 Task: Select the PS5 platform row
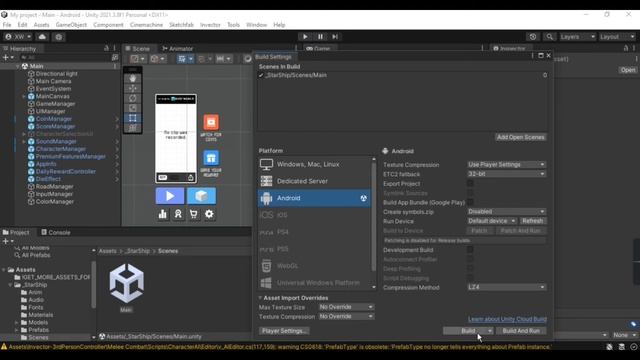pos(314,249)
